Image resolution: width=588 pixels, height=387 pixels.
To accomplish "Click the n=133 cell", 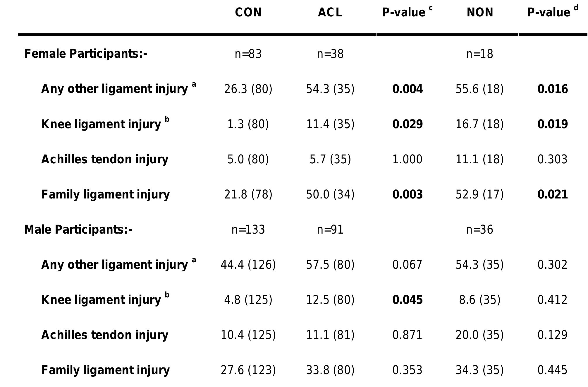I will pos(248,230).
